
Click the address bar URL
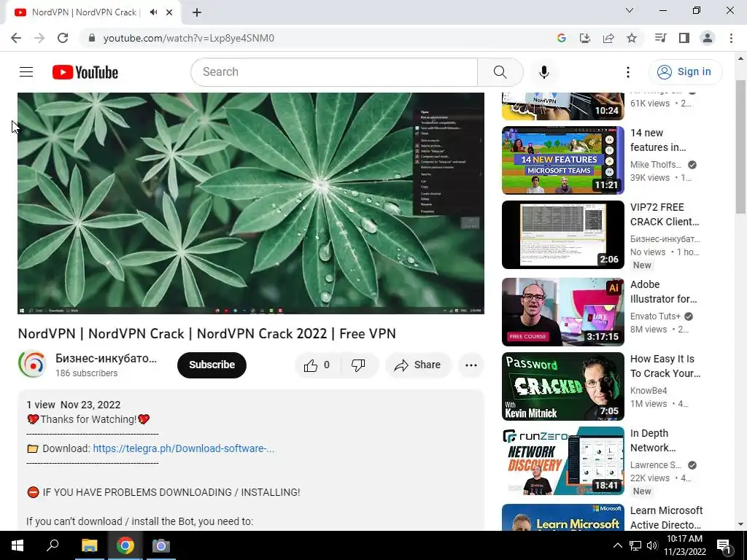coord(189,38)
